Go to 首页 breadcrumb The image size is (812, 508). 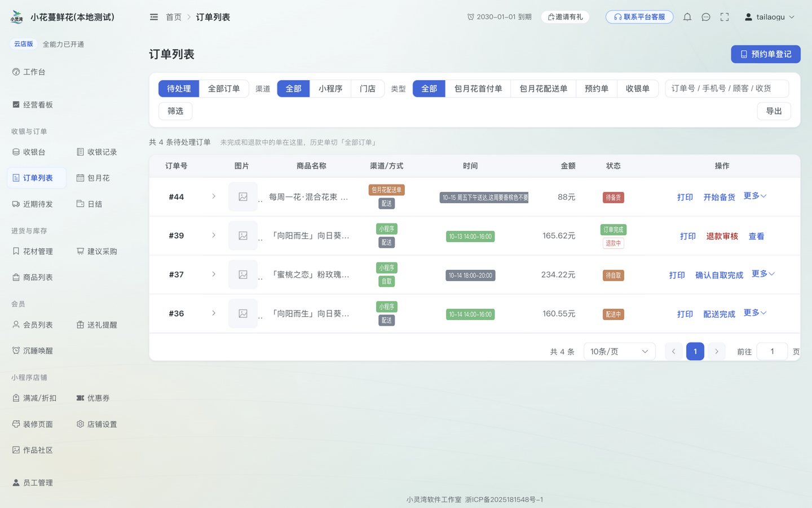coord(174,17)
